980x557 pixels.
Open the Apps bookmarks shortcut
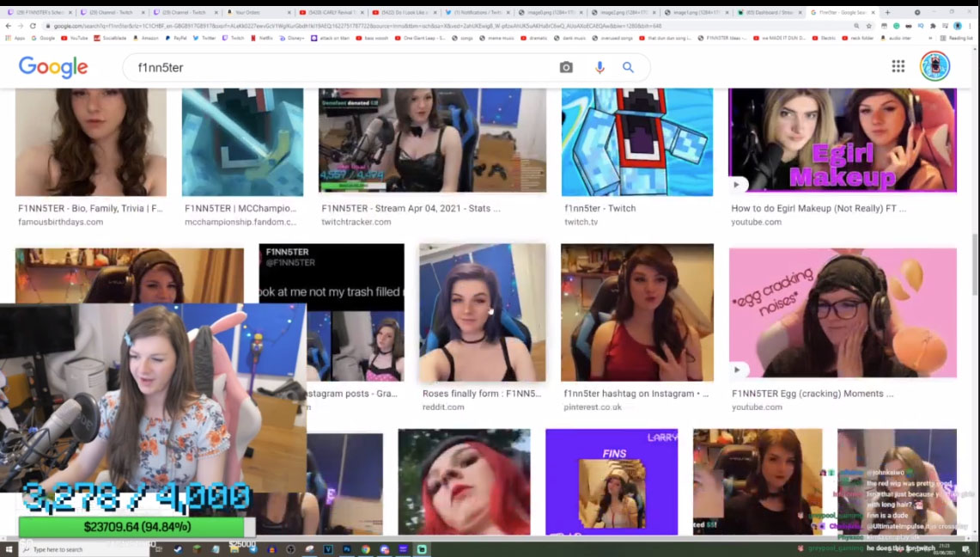point(15,38)
